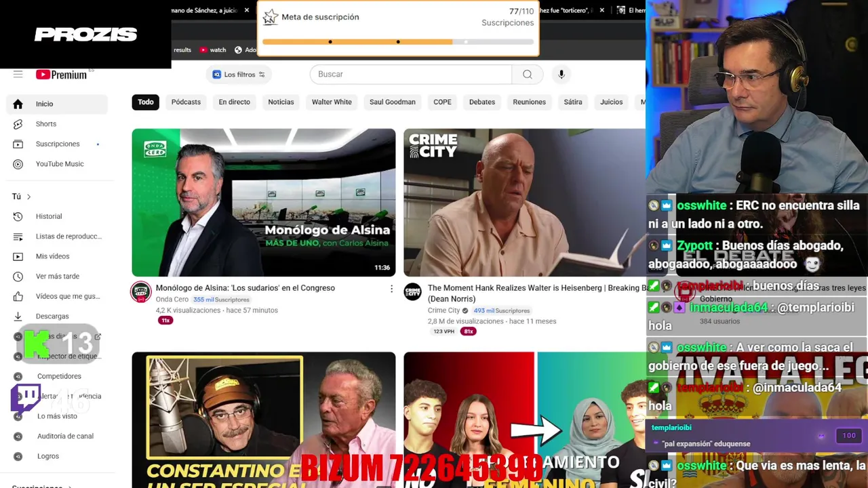
Task: Open Competidores in the sidebar
Action: click(57, 376)
